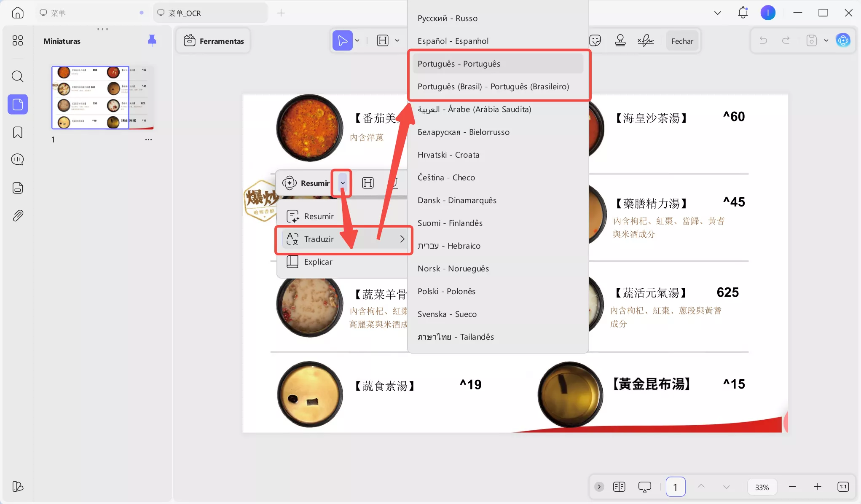Click the Undo icon
861x504 pixels.
[x=764, y=40]
